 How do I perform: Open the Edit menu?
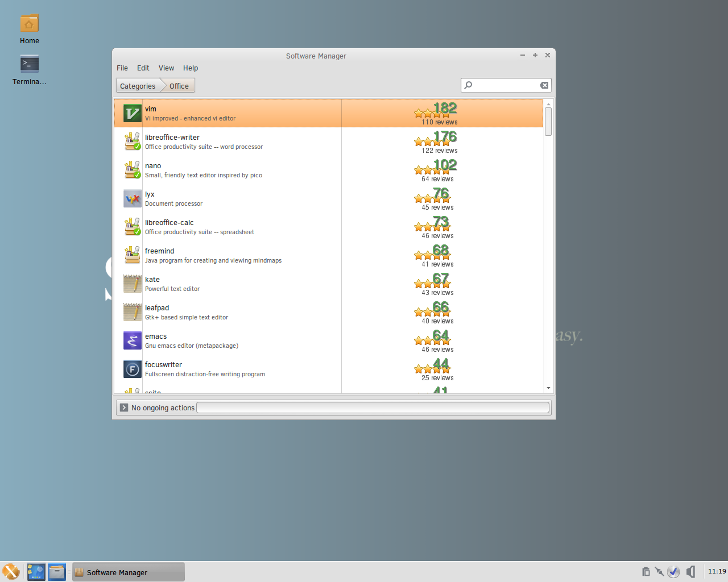click(143, 68)
